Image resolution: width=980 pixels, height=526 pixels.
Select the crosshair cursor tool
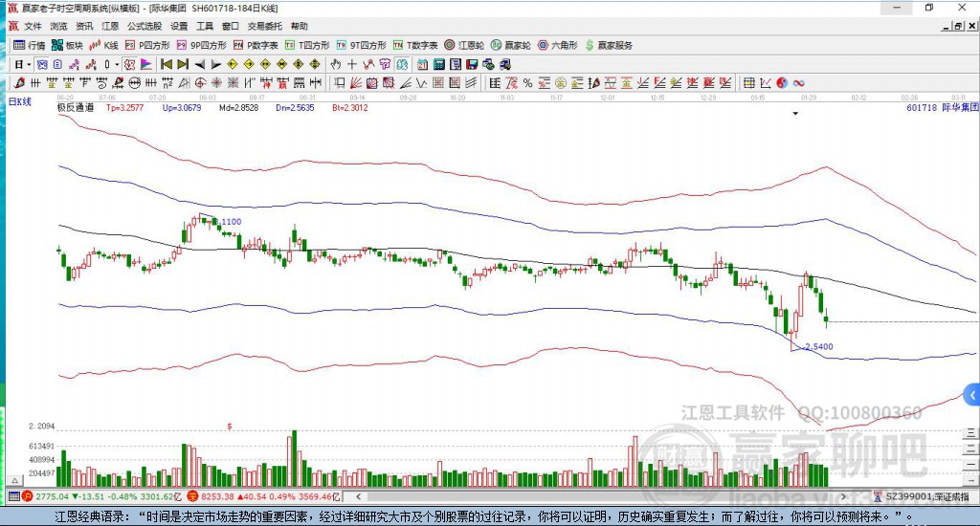351,64
